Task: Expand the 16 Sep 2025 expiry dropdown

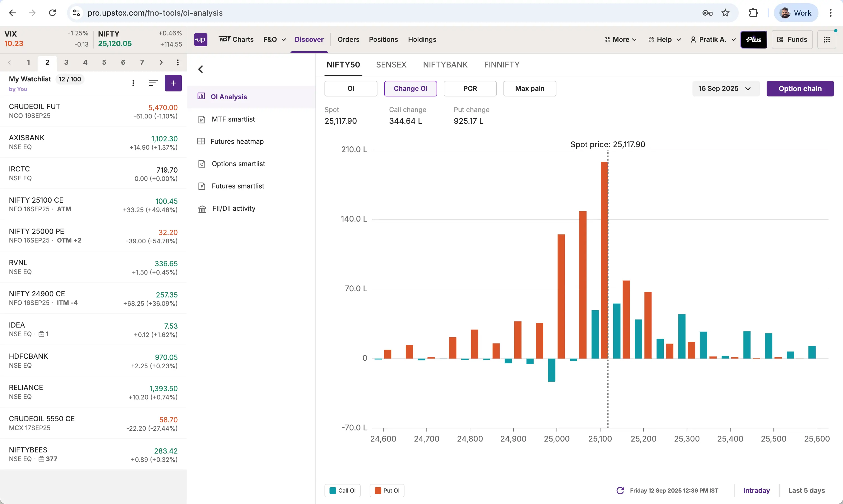Action: pos(725,89)
